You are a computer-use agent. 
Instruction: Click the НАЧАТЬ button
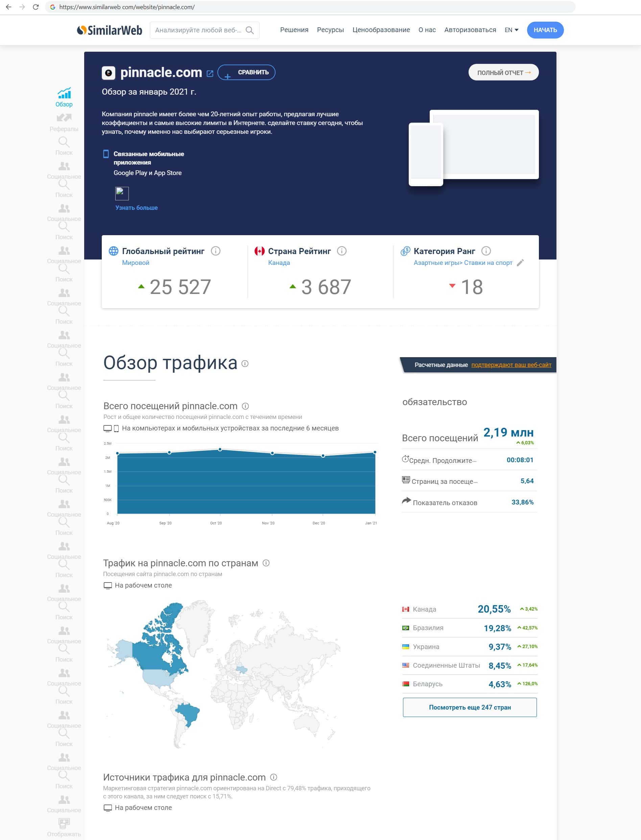545,30
